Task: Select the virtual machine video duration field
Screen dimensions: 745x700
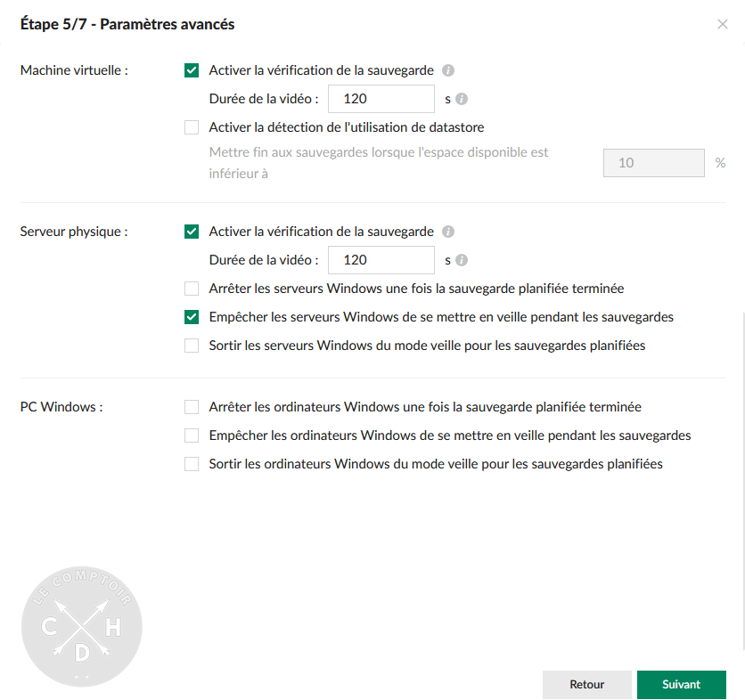Action: pos(381,99)
